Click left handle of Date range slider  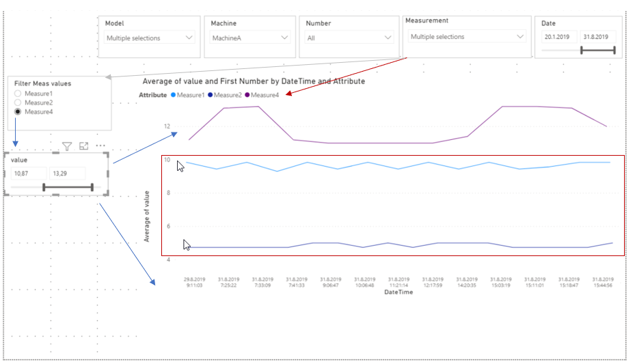tap(582, 50)
